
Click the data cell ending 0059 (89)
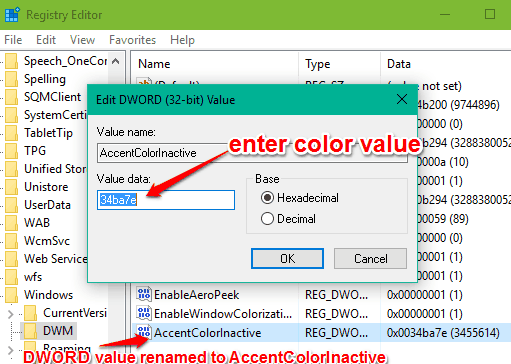(x=443, y=219)
